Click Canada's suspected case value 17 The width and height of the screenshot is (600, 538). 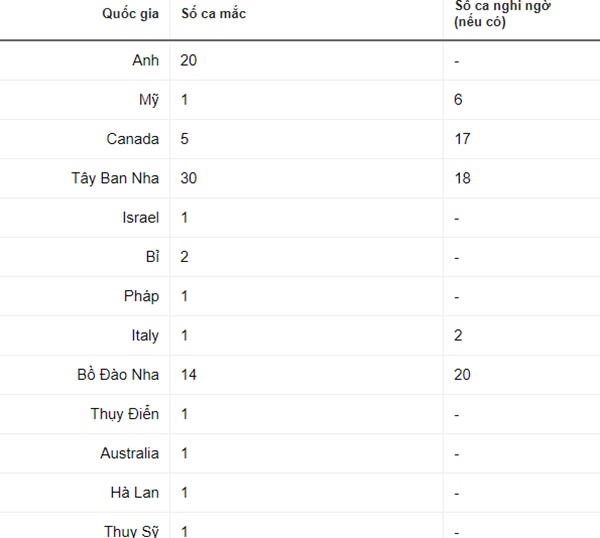pyautogui.click(x=462, y=139)
